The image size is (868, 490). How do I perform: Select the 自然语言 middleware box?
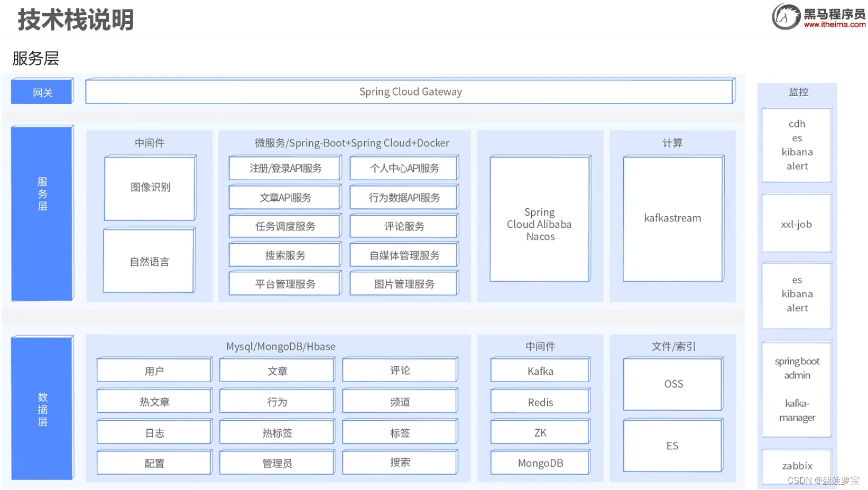(149, 260)
